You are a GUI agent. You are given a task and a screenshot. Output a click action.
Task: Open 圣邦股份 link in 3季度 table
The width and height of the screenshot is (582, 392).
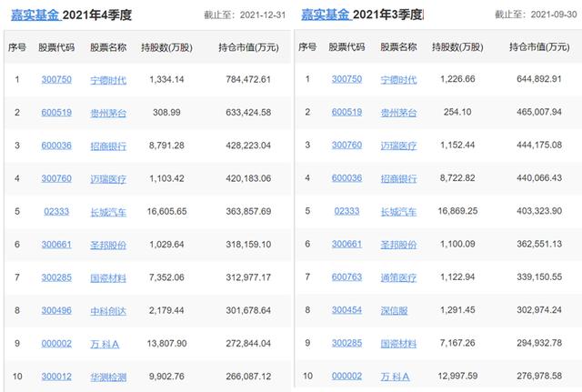tap(398, 245)
